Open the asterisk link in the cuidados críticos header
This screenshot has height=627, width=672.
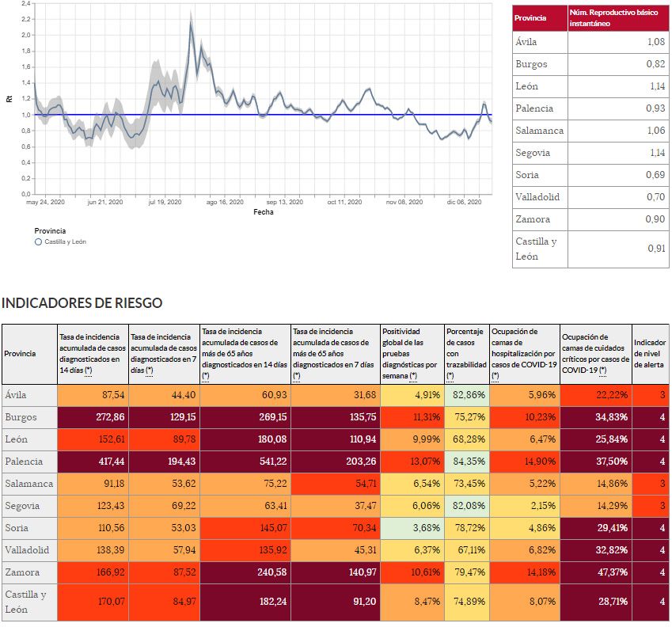(x=604, y=370)
